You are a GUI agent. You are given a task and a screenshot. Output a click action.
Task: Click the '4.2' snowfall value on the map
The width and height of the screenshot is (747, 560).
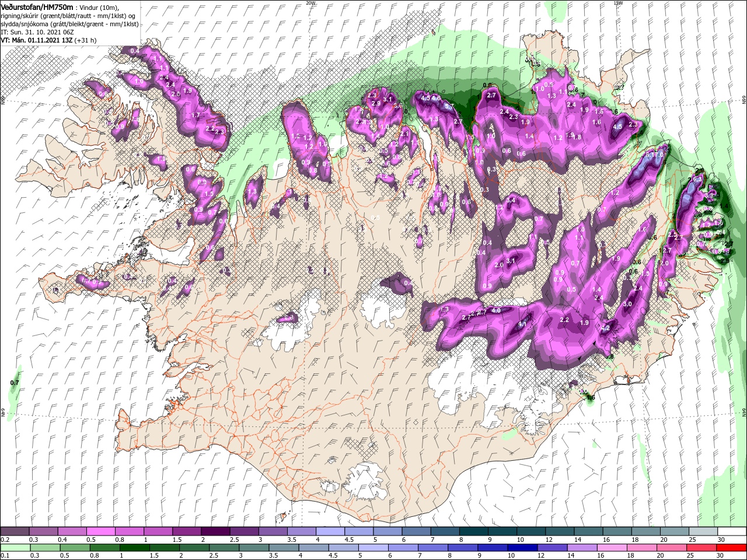(x=605, y=328)
